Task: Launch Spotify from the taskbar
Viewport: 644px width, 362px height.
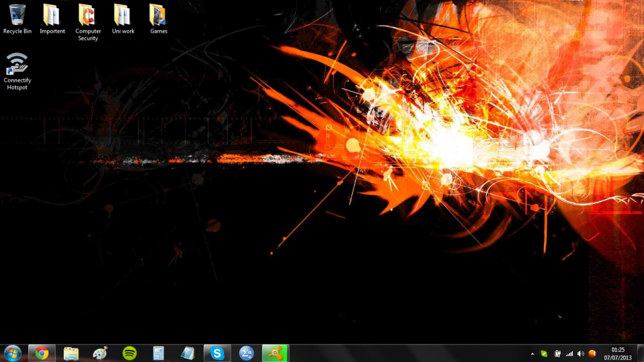Action: (130, 353)
